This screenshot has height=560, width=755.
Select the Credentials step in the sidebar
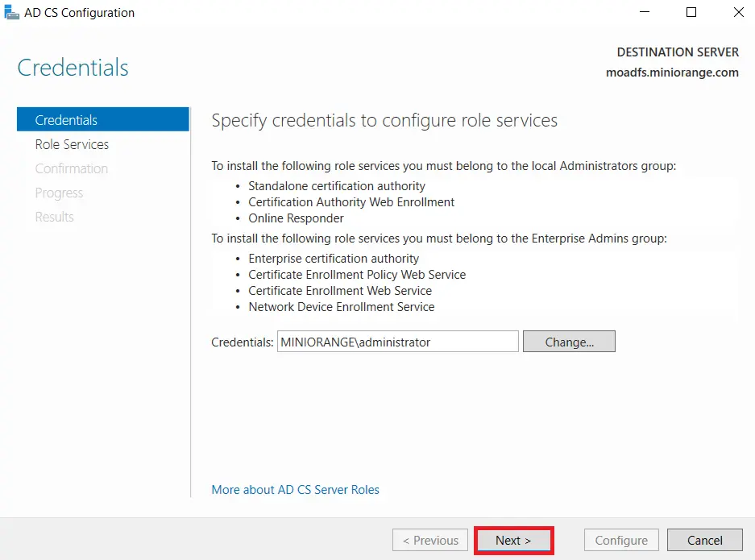pyautogui.click(x=66, y=119)
